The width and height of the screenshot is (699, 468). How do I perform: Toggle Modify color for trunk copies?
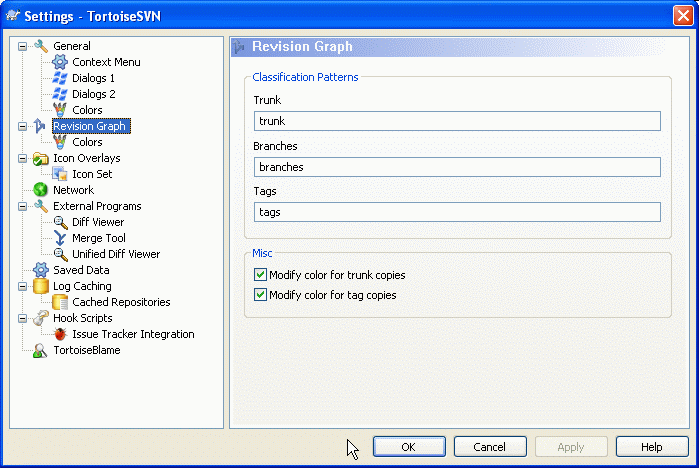[x=260, y=275]
